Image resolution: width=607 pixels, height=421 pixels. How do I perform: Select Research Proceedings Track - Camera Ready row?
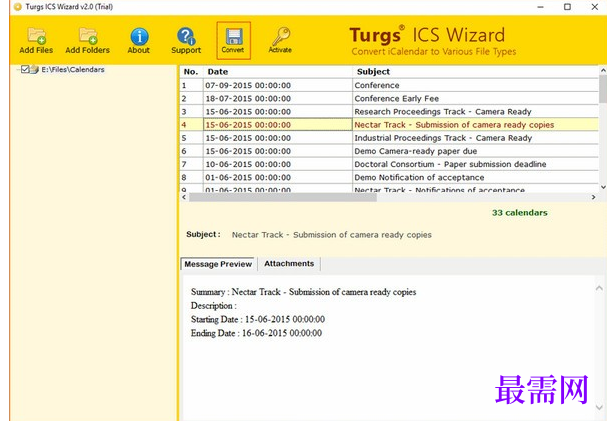click(x=389, y=111)
